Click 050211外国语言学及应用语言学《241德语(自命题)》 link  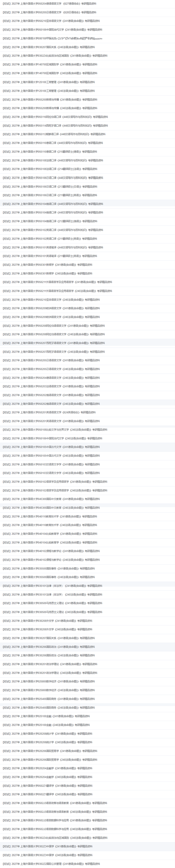click(x=57, y=282)
